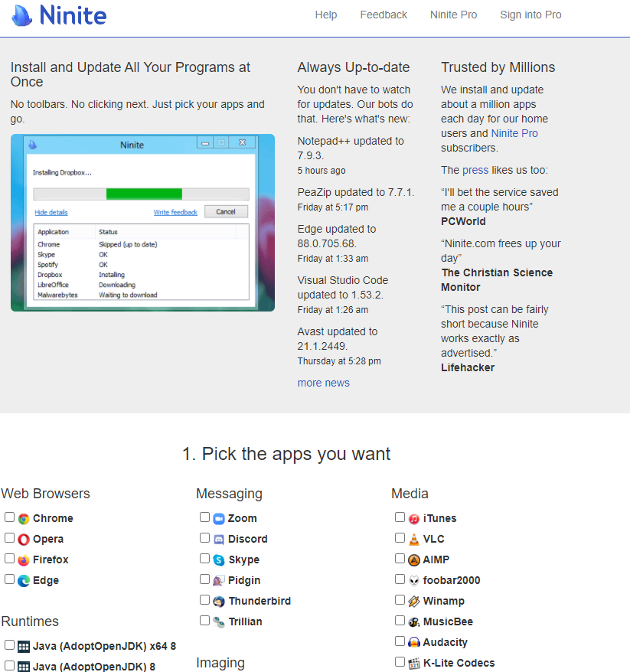Click the Pidgin app icon
This screenshot has height=672, width=630.
point(219,581)
